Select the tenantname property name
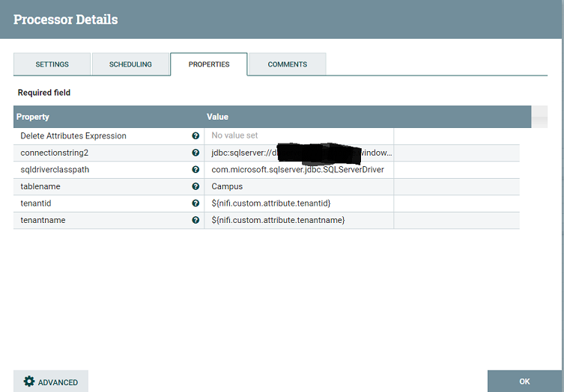This screenshot has height=392, width=564. (43, 220)
